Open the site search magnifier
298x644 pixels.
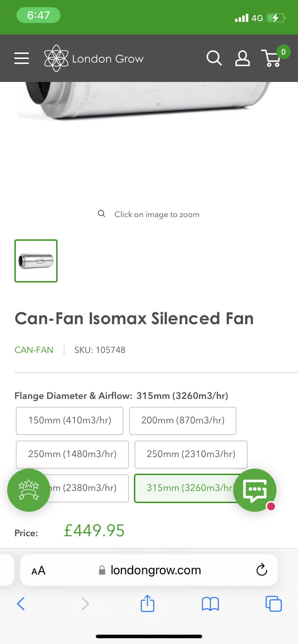pyautogui.click(x=214, y=58)
